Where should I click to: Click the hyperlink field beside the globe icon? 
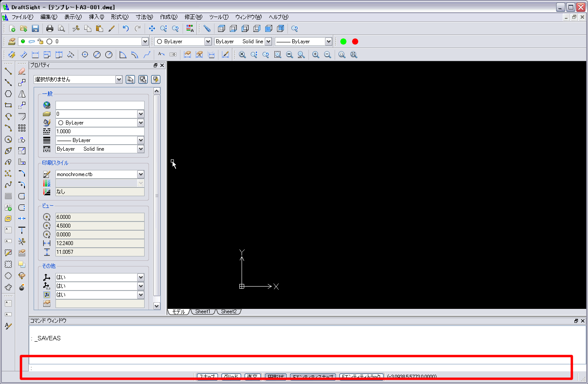click(x=100, y=105)
